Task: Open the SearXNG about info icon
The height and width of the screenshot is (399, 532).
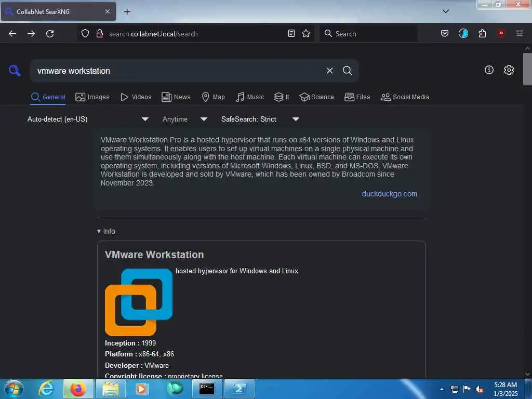Action: pos(489,70)
